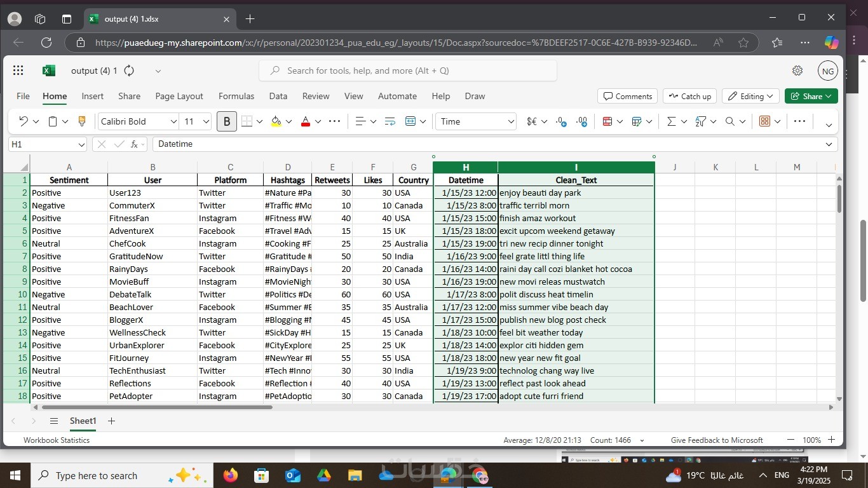868x488 pixels.
Task: Click the Paste clipboard icon
Action: (x=53, y=121)
